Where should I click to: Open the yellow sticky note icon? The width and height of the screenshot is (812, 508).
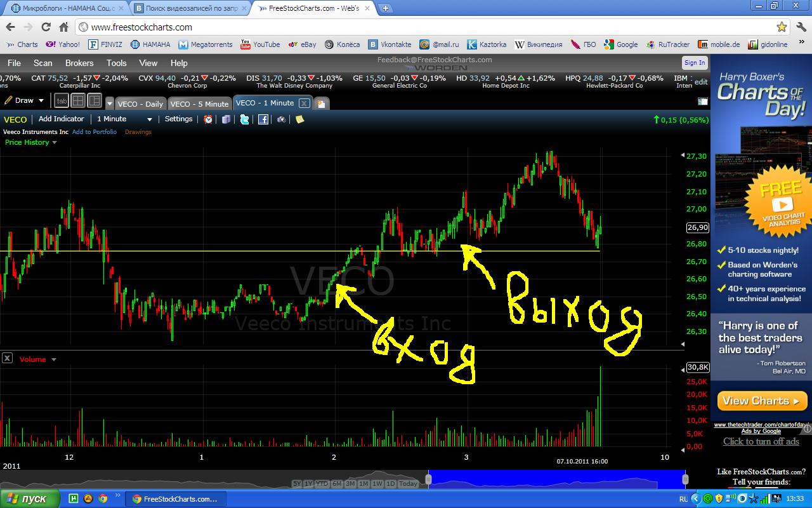coord(300,119)
